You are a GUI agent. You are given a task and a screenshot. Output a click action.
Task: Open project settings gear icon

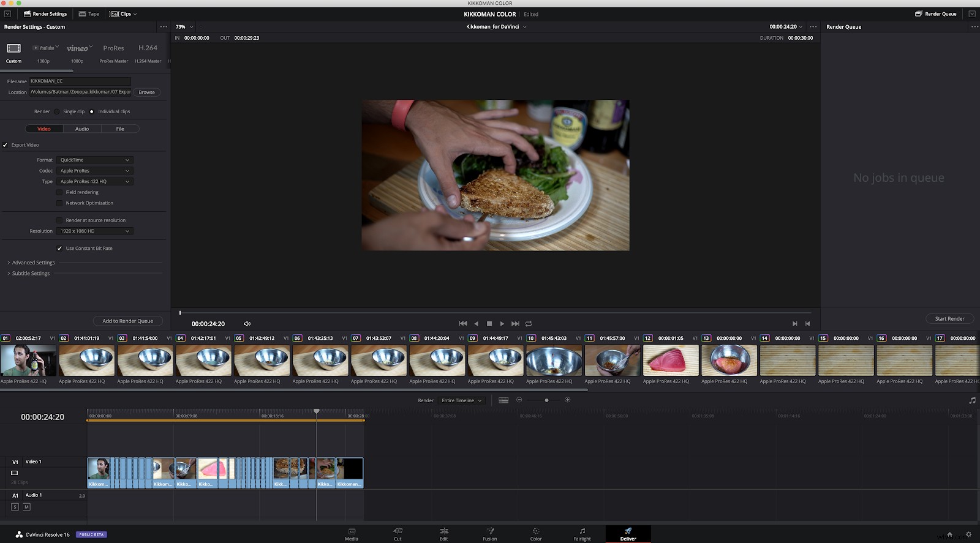(x=968, y=534)
